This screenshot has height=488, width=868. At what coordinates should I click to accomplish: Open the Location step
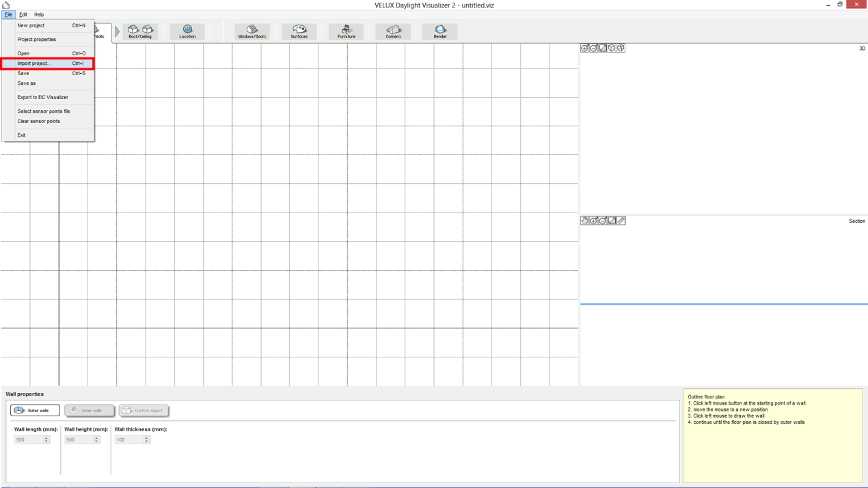coord(187,31)
